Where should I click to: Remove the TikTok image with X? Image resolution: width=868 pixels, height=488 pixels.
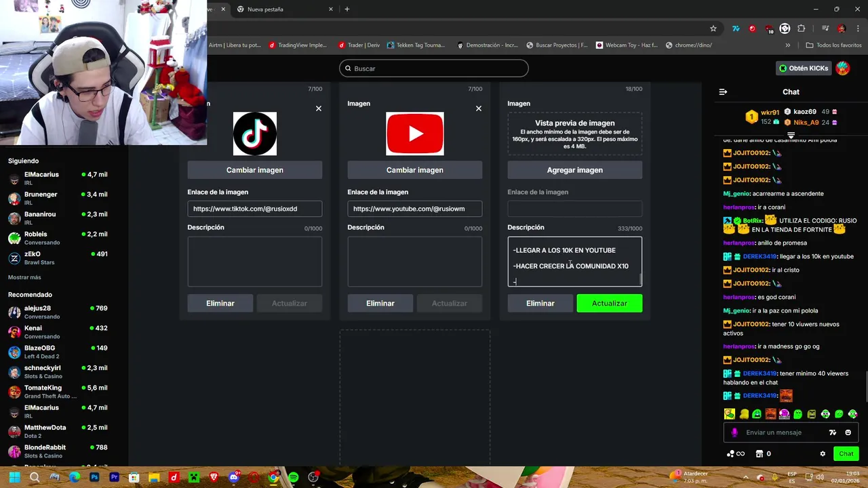click(319, 108)
